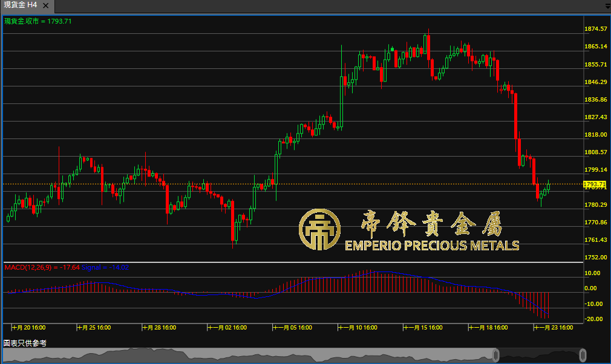This screenshot has width=611, height=364.
Task: Click the 十一月 18 16:00 time label
Action: coord(489,327)
